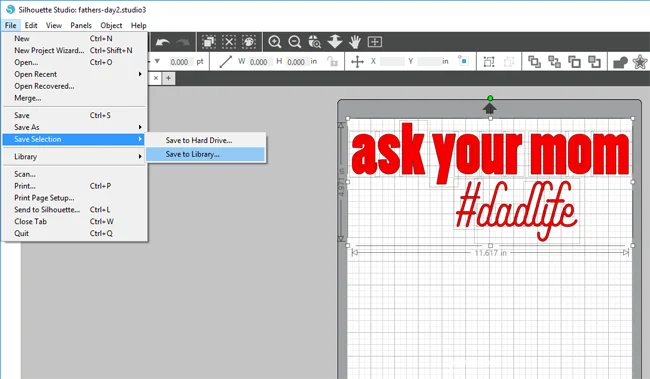Click the Deselect All icon
Image resolution: width=650 pixels, height=379 pixels.
coord(229,41)
